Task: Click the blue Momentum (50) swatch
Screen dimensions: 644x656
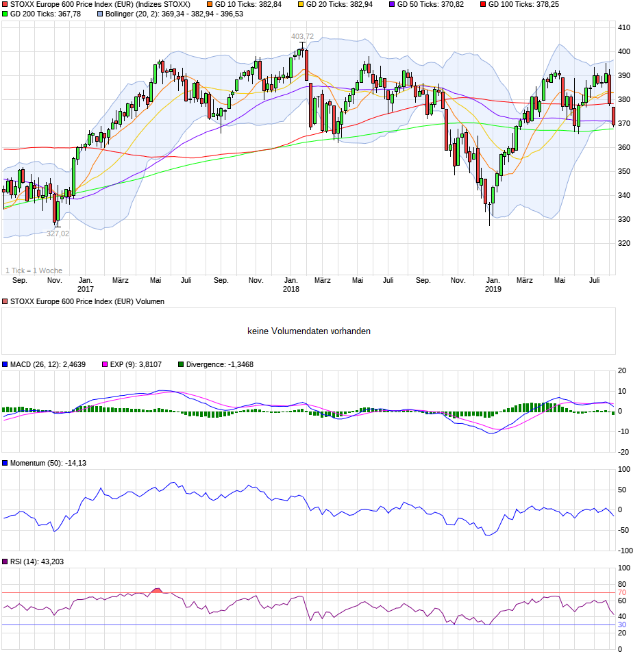Action: [5, 464]
